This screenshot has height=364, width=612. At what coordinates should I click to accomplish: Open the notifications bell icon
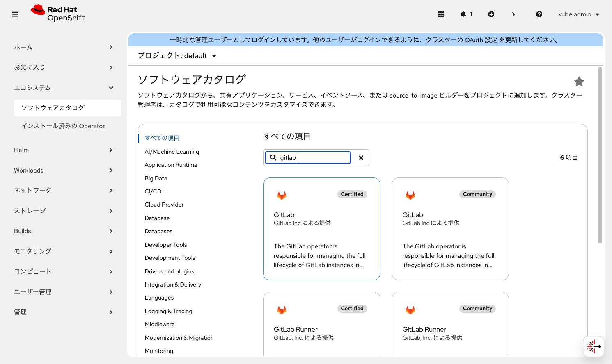pos(464,14)
